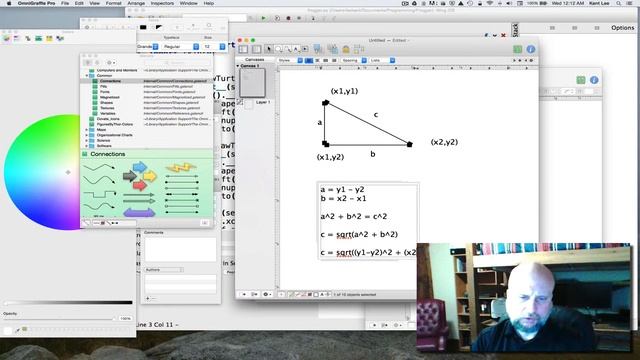Pick a color from the color wheel
Viewport: 640px width, 360px height.
click(42, 172)
